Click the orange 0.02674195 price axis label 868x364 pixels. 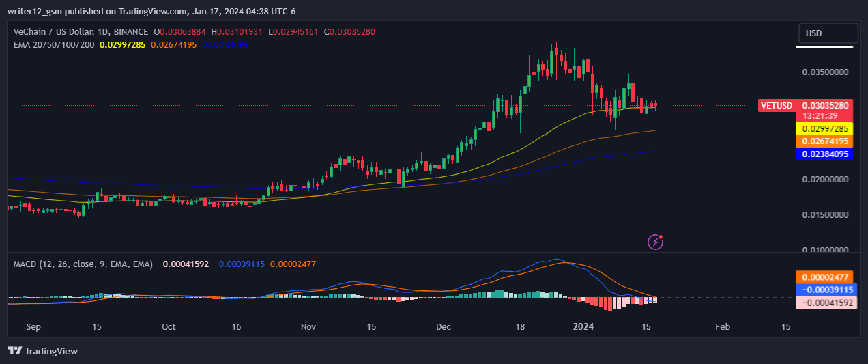point(825,141)
